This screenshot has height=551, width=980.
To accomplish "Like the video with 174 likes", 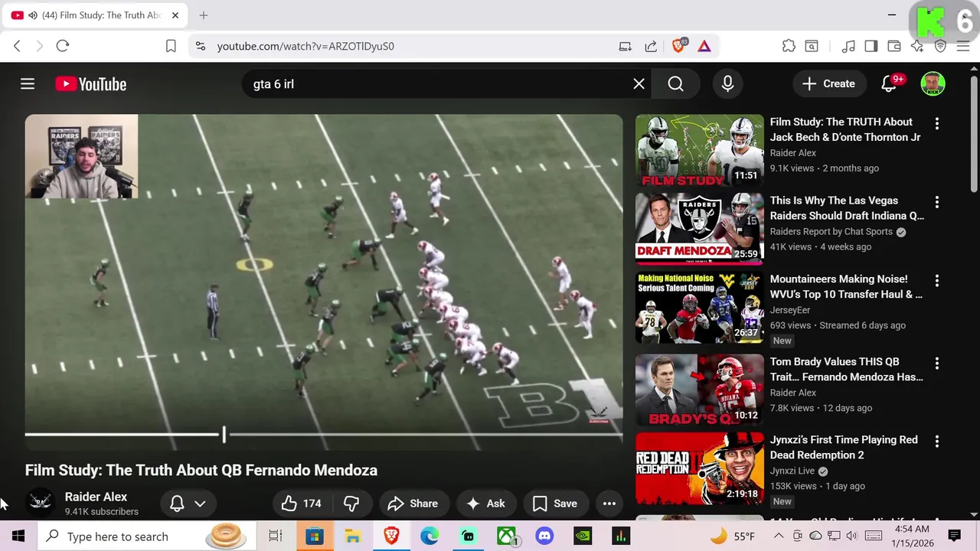I will tap(301, 504).
